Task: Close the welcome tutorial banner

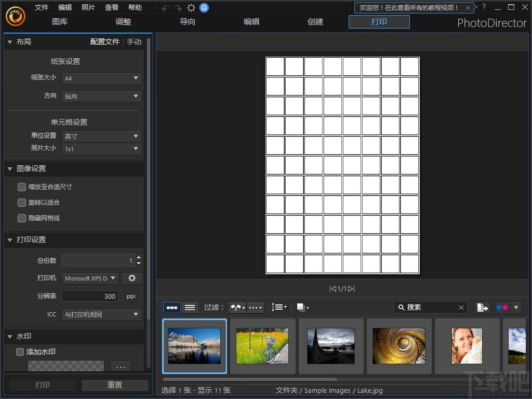Action: pos(468,8)
